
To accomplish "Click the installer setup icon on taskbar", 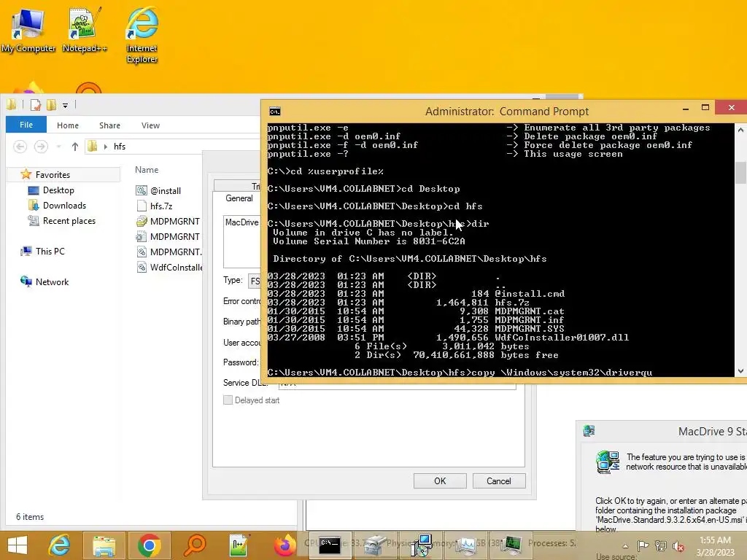I will (x=421, y=545).
